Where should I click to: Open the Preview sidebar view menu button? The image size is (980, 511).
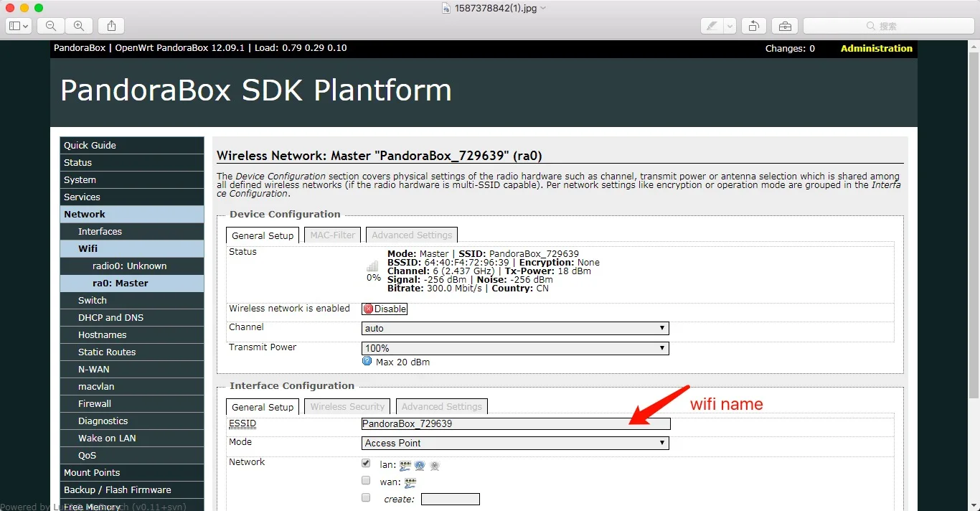[x=19, y=26]
